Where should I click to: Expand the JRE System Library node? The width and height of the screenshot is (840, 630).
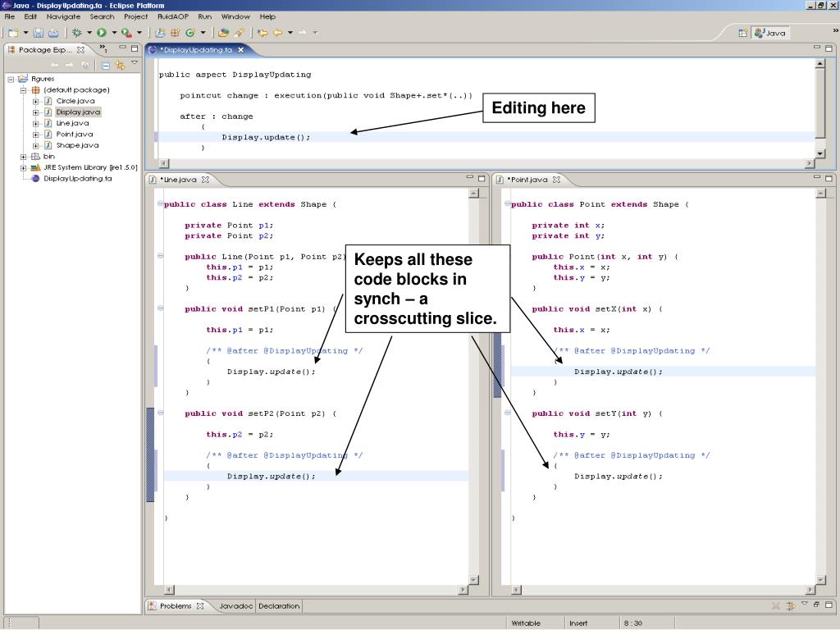[24, 167]
